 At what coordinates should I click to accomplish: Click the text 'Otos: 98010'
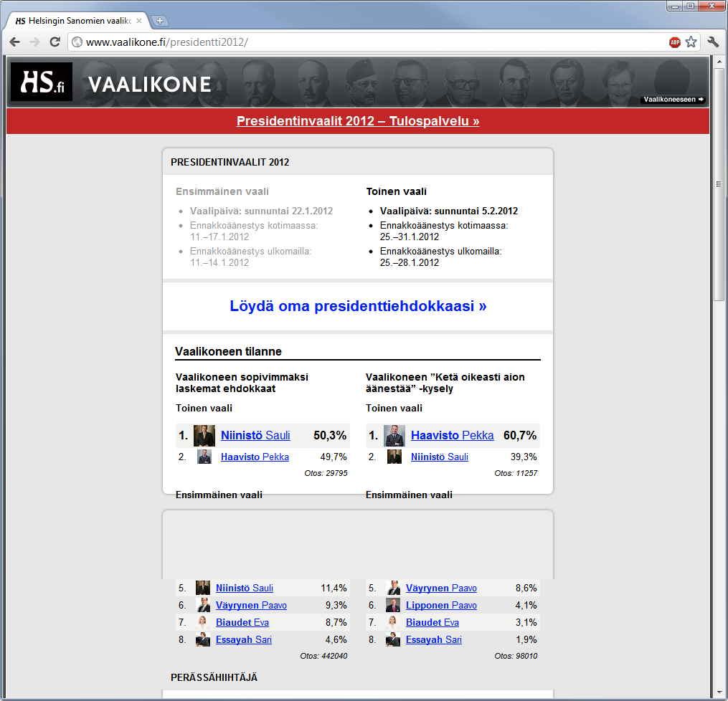click(516, 656)
